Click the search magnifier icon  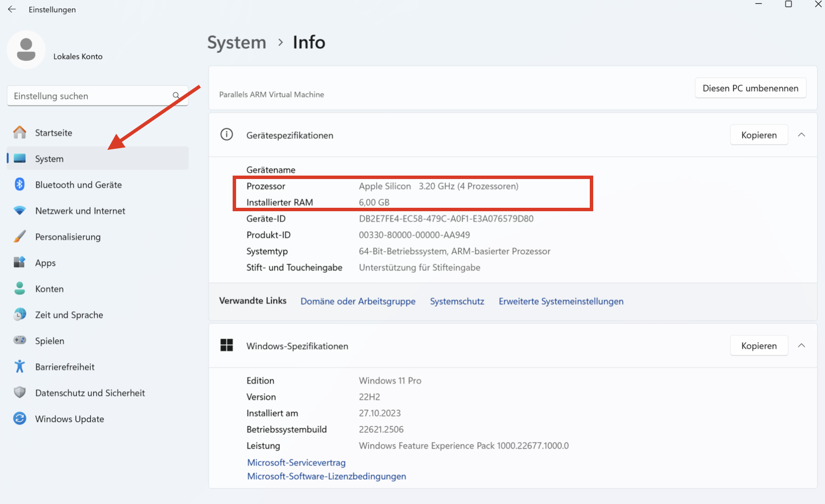176,95
